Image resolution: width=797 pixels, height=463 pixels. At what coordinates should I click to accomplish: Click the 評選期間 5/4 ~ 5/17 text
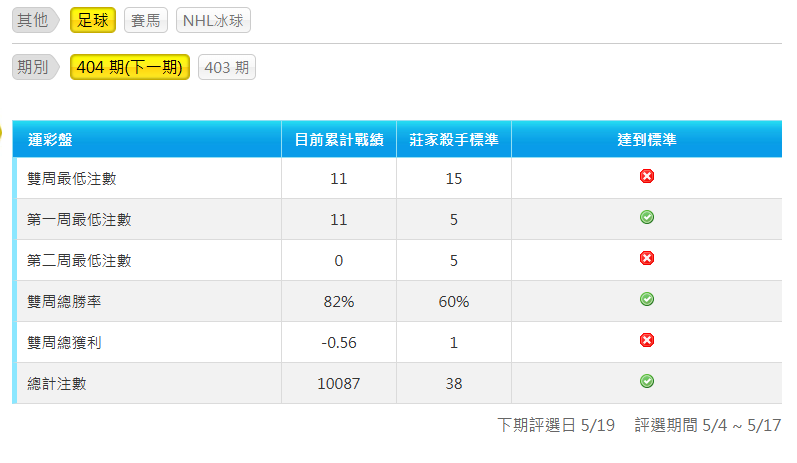(708, 425)
